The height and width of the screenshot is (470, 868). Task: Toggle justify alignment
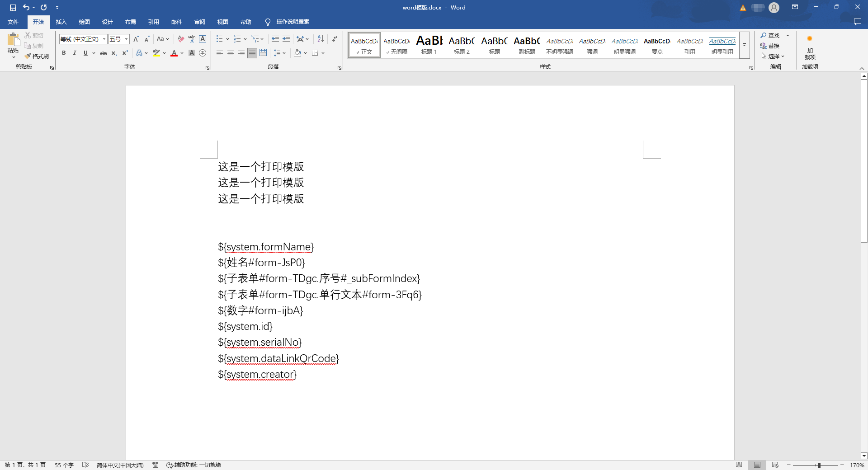click(x=252, y=53)
